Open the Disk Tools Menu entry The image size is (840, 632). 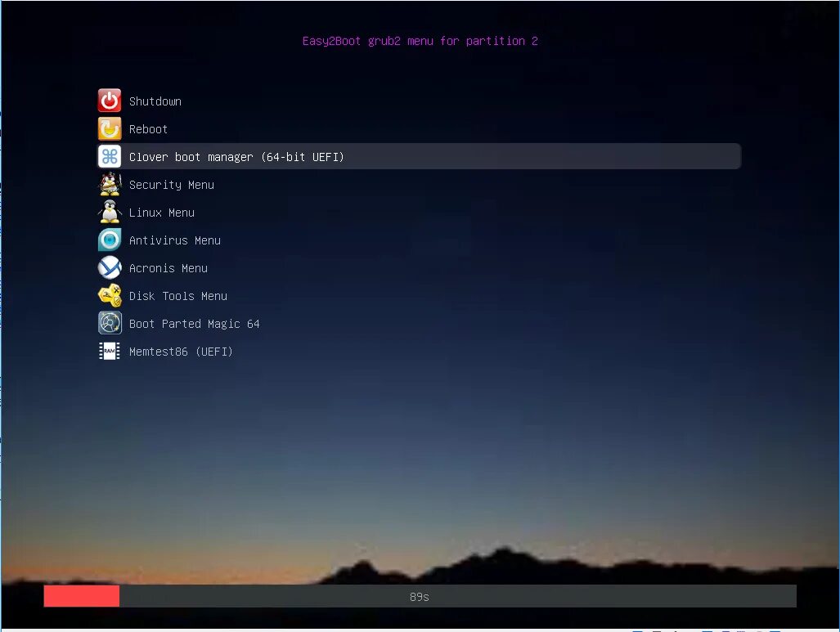point(177,296)
